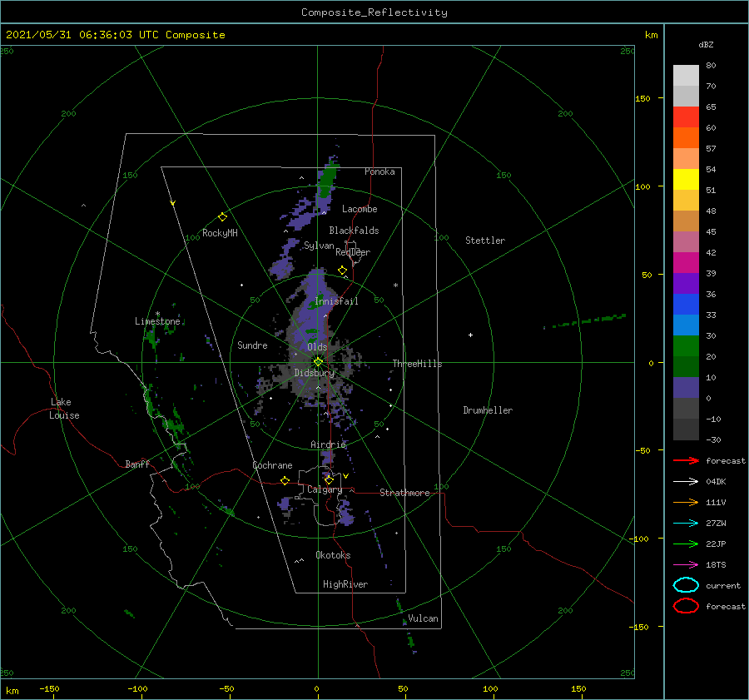Click the Okotoks town label
Screen dimensions: 749x700
(x=333, y=555)
